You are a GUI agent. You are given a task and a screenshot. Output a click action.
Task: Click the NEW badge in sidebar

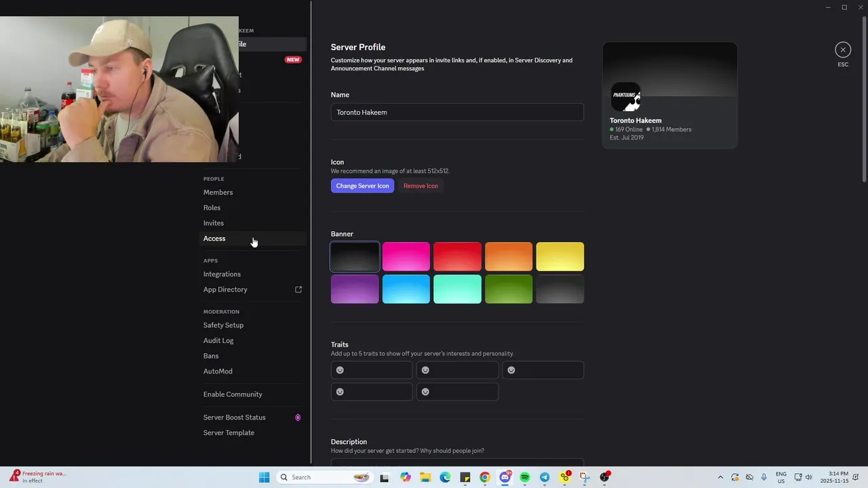(293, 60)
